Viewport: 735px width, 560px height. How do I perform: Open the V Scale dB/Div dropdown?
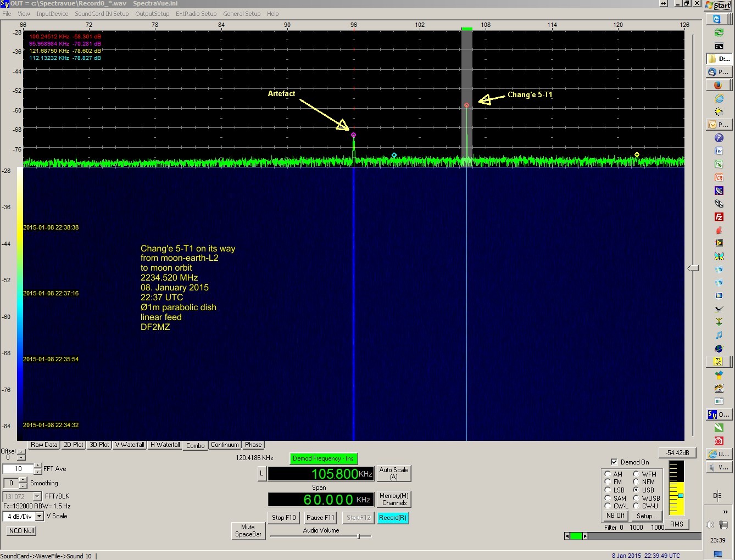40,516
